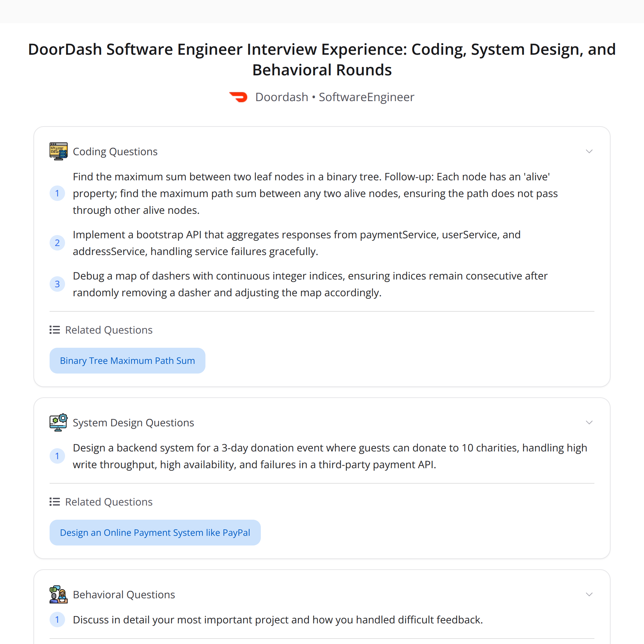Click the page title heading

point(322,59)
